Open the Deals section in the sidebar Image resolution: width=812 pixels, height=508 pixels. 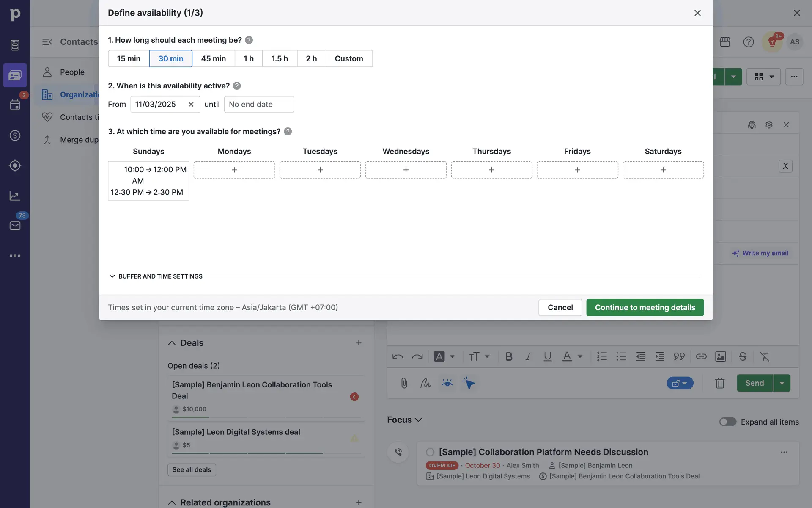(15, 135)
